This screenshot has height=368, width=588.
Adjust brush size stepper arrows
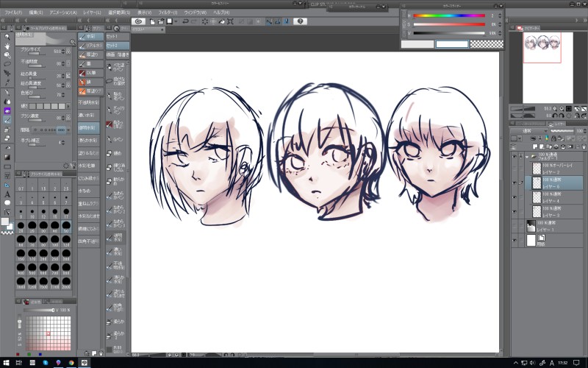63,51
